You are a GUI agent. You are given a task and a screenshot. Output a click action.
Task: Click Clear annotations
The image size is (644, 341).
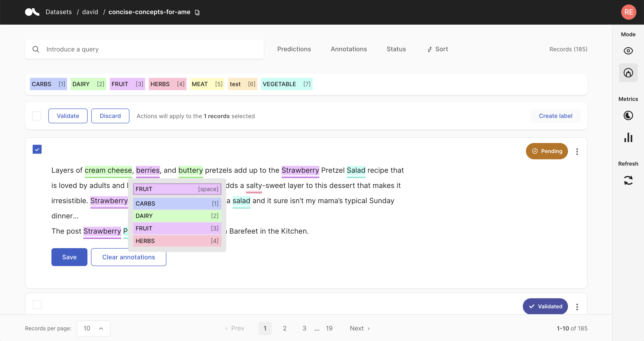129,257
